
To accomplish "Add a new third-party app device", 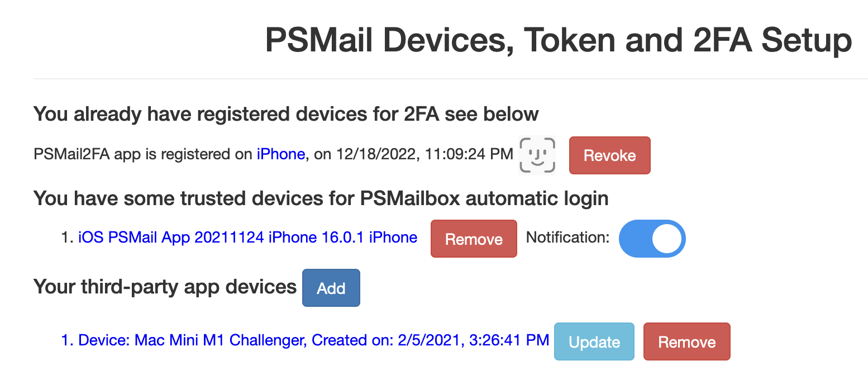I will click(331, 288).
